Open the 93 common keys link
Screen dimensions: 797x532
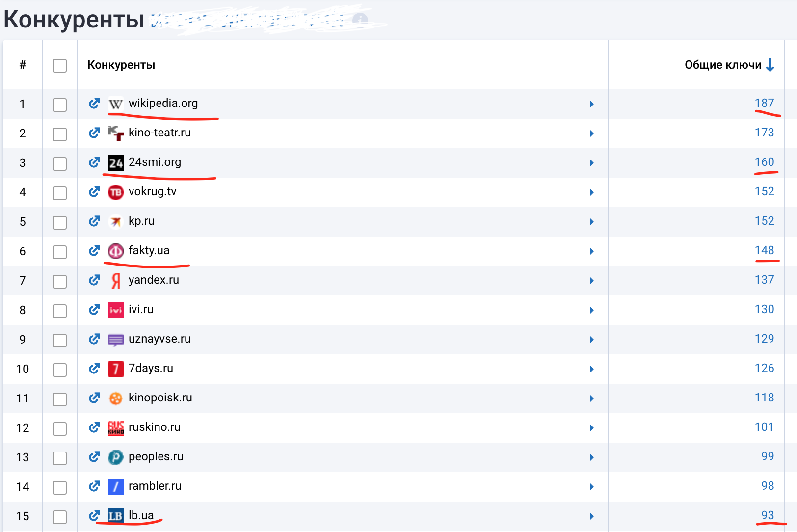[768, 515]
